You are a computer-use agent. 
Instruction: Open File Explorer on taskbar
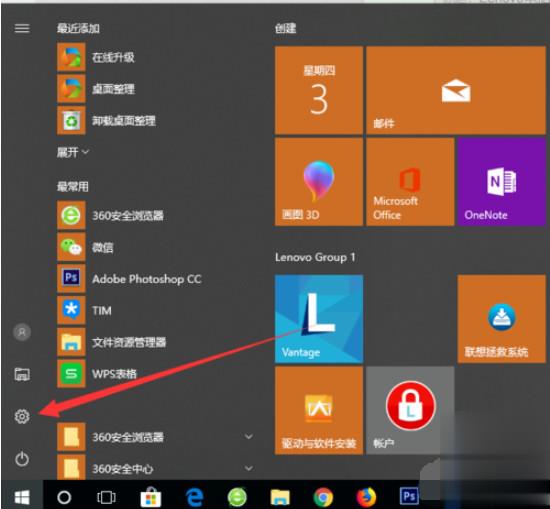(280, 497)
